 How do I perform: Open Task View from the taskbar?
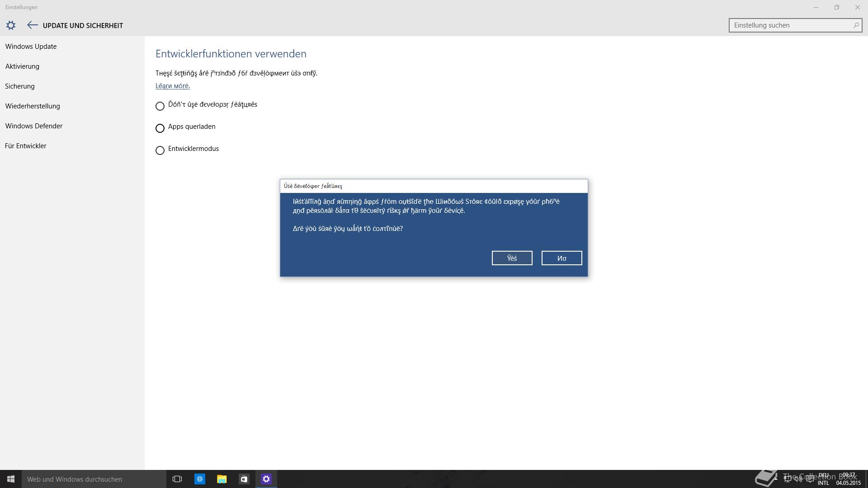tap(177, 479)
